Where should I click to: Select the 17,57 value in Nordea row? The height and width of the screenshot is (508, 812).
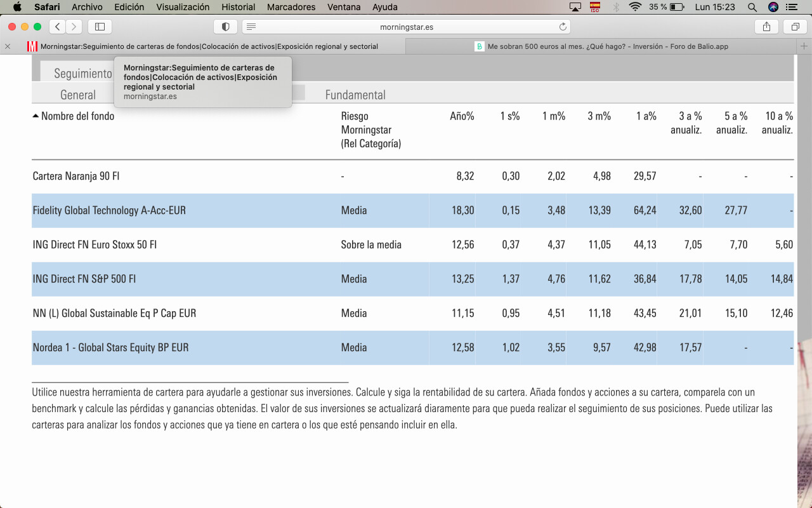[x=690, y=347]
